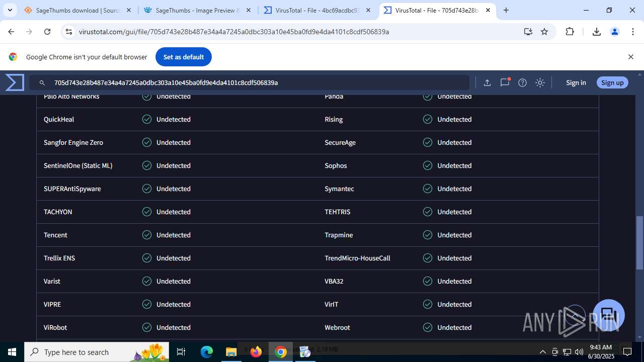644x362 pixels.
Task: Click the site information icon in address bar
Action: point(69,32)
